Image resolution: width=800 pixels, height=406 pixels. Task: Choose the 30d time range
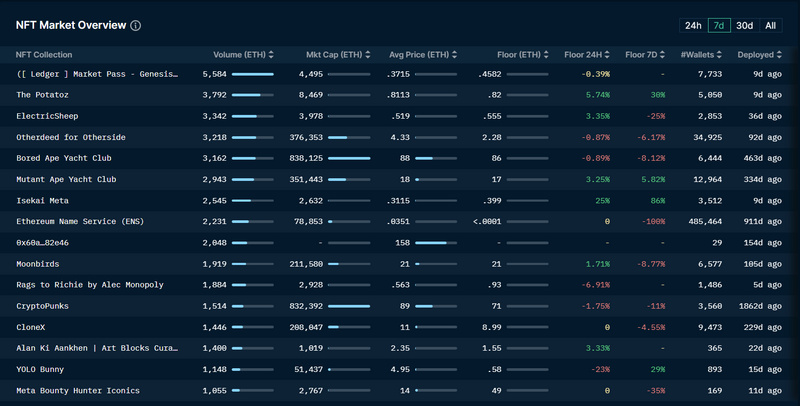[x=744, y=25]
